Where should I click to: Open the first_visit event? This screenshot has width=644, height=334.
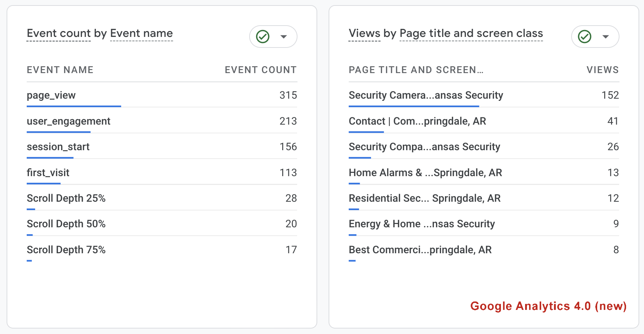[48, 172]
